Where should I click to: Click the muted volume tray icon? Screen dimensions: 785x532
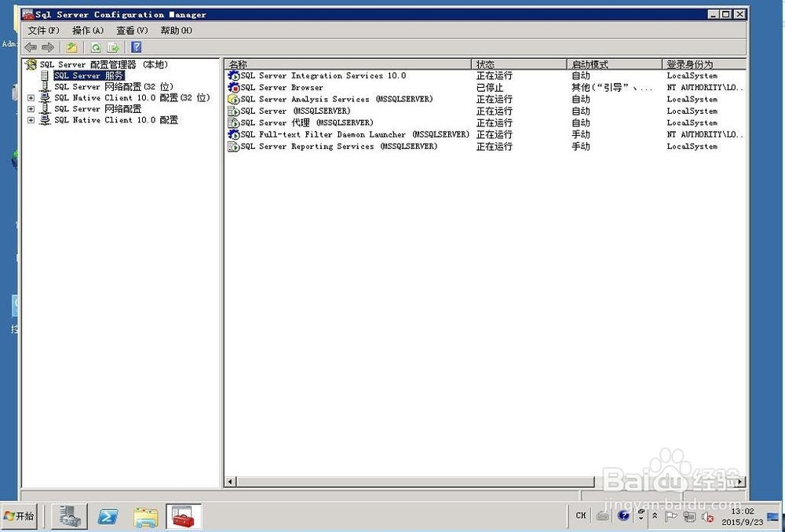[707, 516]
